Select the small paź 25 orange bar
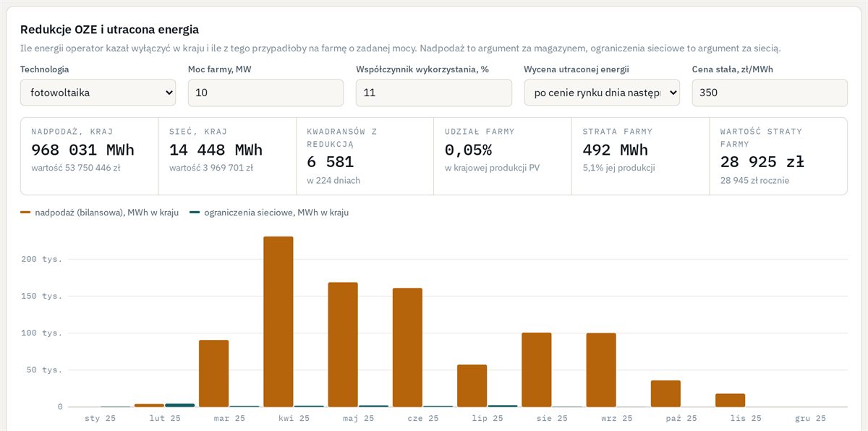 665,393
